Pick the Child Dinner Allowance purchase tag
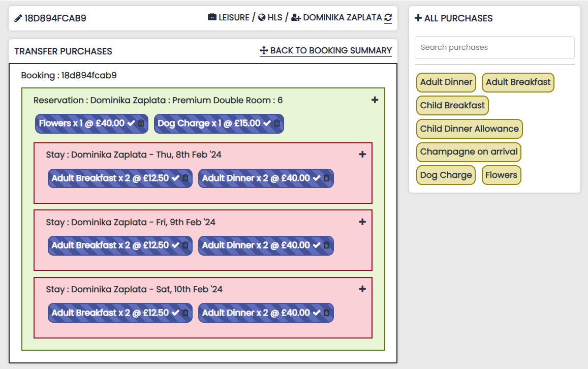The image size is (588, 369). tap(469, 129)
